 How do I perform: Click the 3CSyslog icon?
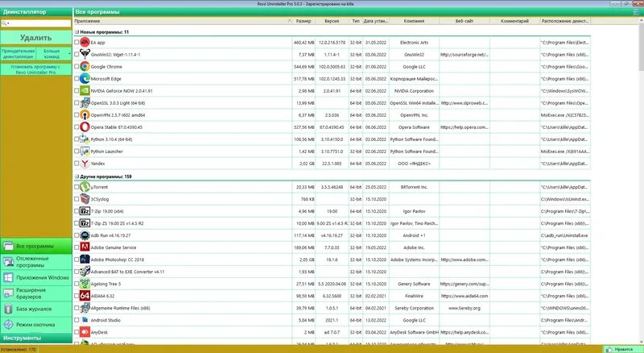click(x=85, y=199)
